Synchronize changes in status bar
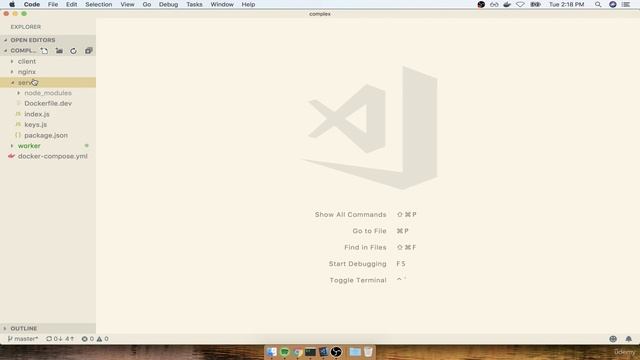Viewport: 640px width, 360px height. click(60, 339)
